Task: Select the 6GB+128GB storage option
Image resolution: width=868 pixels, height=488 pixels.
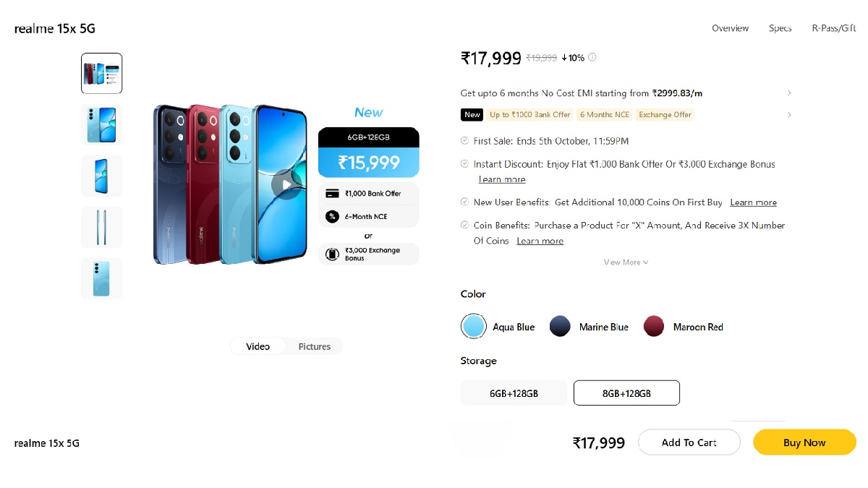Action: point(514,393)
